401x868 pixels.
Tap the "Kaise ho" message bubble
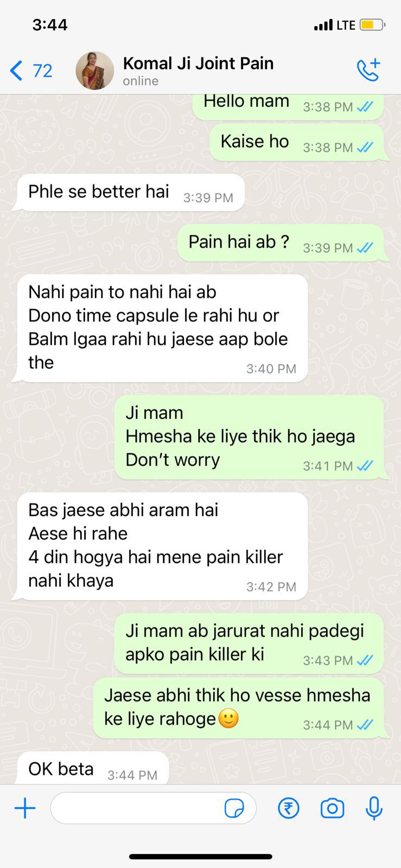(x=298, y=142)
